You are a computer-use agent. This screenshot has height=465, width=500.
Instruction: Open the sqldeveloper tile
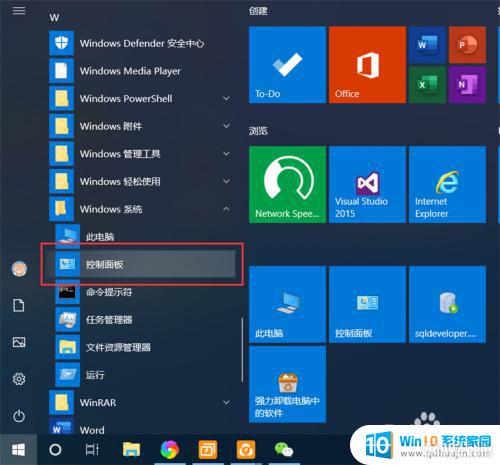(x=447, y=304)
